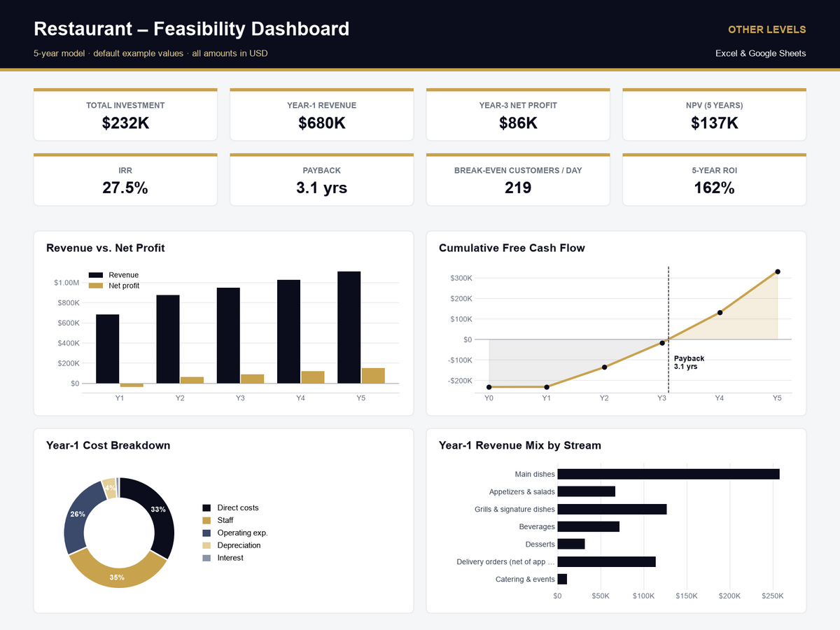This screenshot has width=840, height=630.
Task: Click the Year-1 Revenue Mix by Stream heading
Action: [520, 445]
